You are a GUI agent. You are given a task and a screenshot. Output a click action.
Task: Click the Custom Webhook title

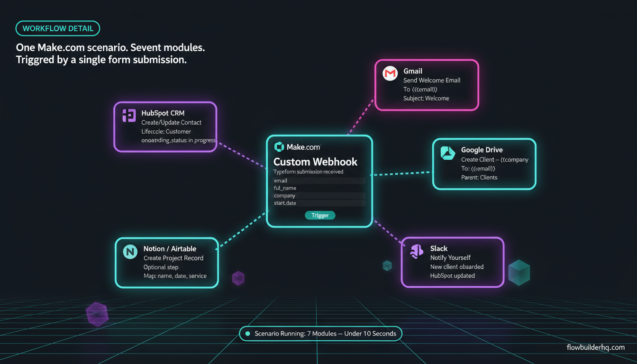click(x=315, y=162)
